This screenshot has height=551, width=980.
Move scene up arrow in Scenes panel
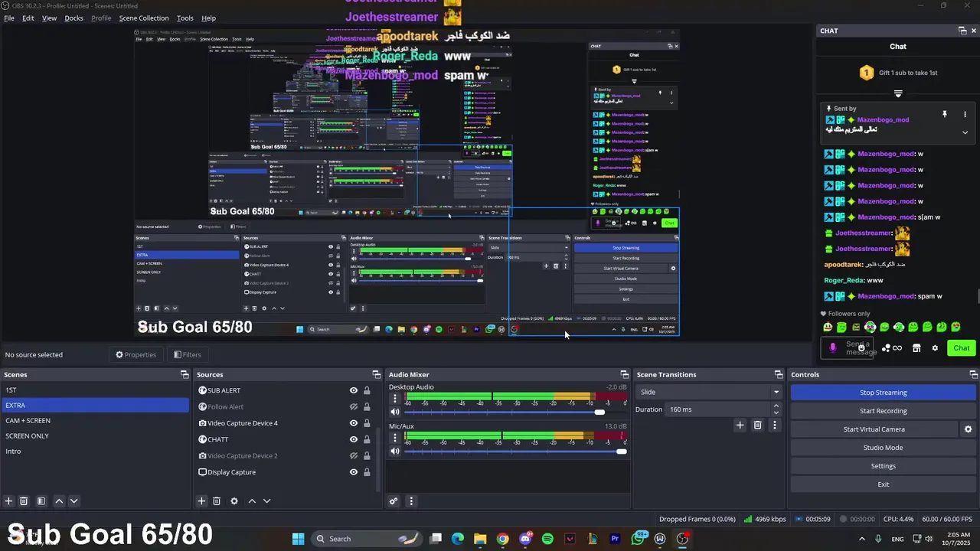tap(59, 501)
